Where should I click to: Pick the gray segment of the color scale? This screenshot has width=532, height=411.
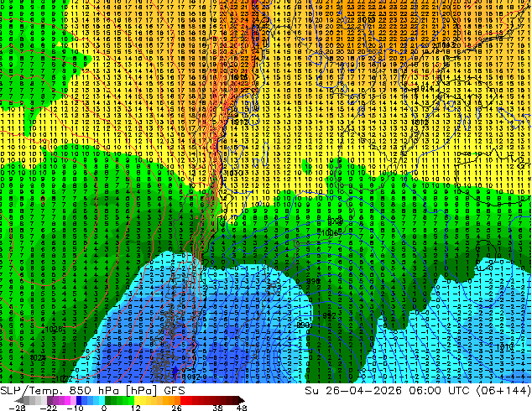[x=27, y=400]
